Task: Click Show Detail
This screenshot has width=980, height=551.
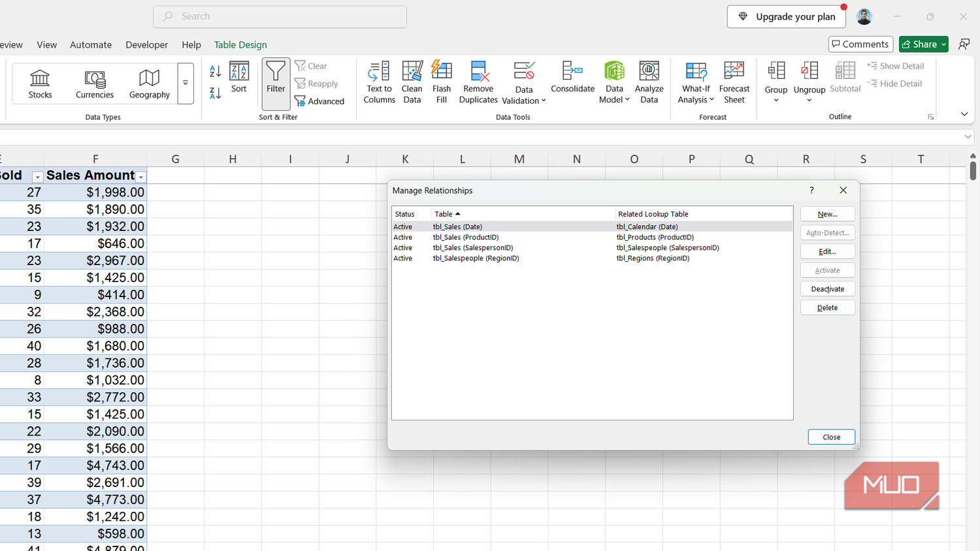Action: point(896,66)
